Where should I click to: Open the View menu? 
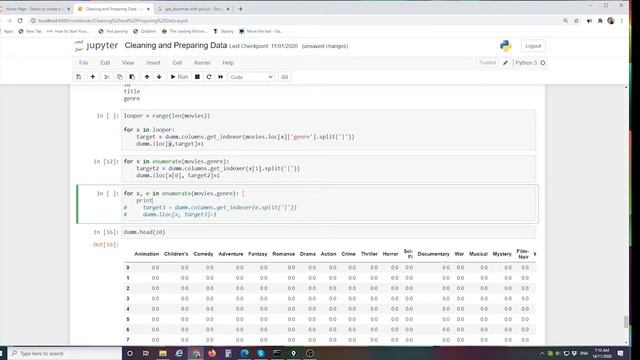point(128,62)
